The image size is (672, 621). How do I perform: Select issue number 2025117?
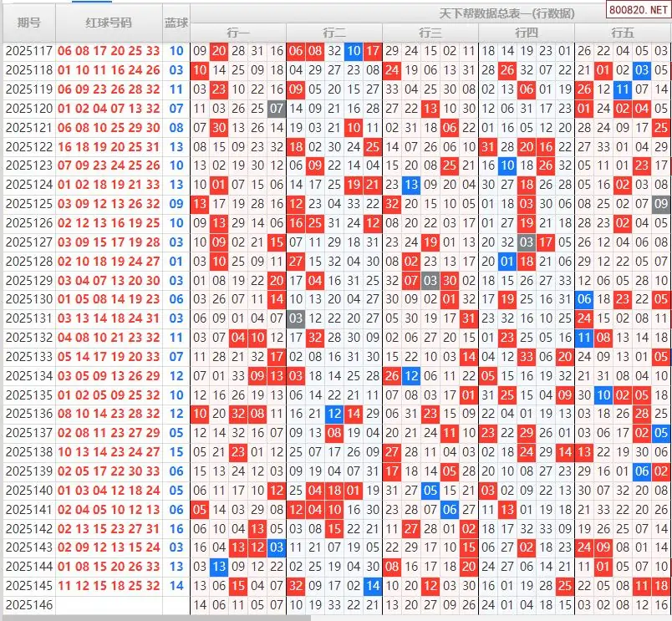tap(28, 51)
